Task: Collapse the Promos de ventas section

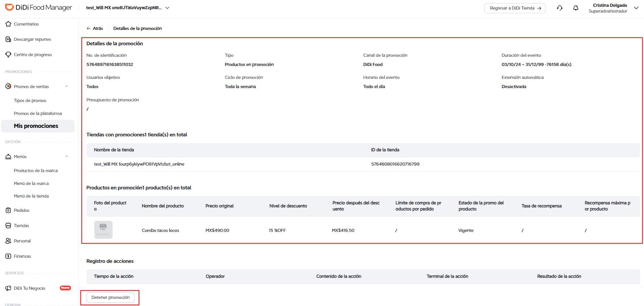Action: pyautogui.click(x=67, y=86)
